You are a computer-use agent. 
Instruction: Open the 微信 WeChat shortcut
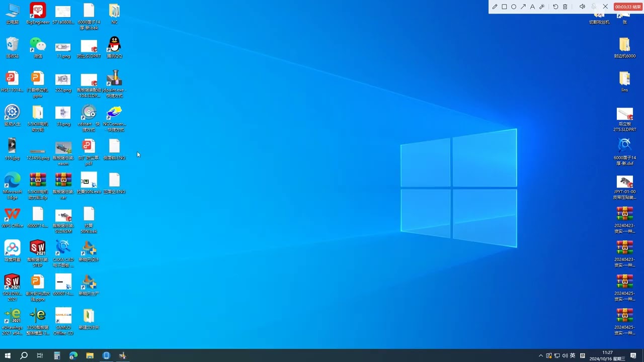(x=38, y=48)
